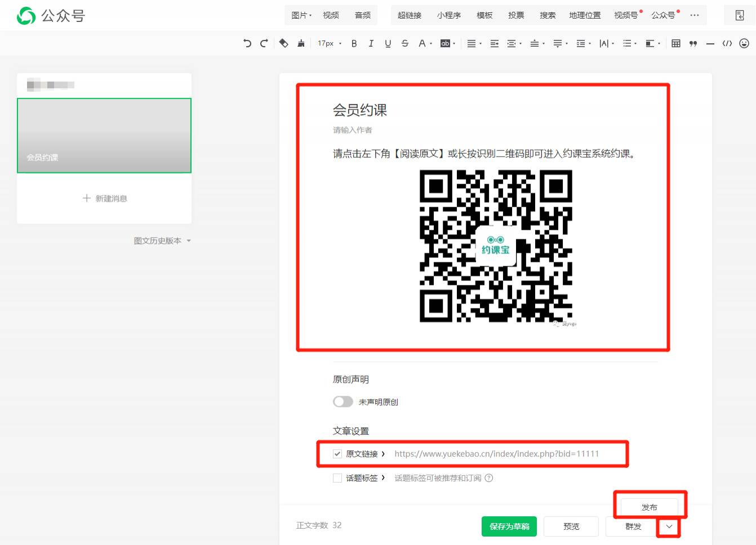Expand the 原文链接 arrow

point(383,454)
